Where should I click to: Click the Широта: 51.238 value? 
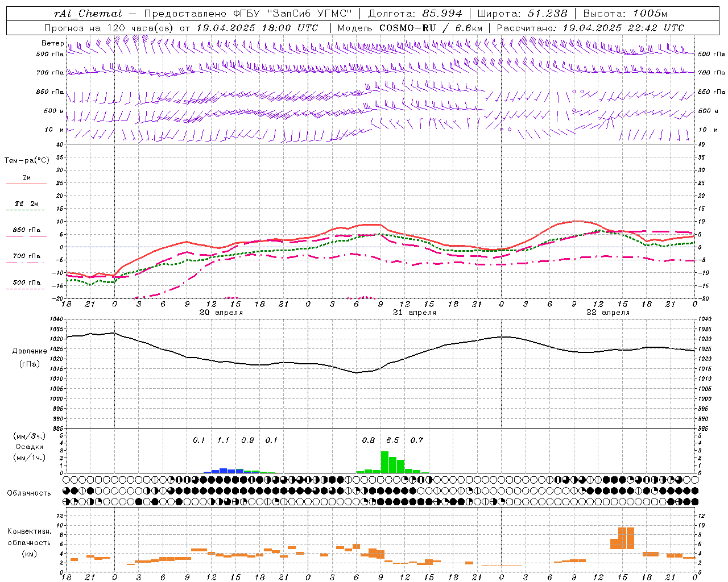tap(522, 14)
